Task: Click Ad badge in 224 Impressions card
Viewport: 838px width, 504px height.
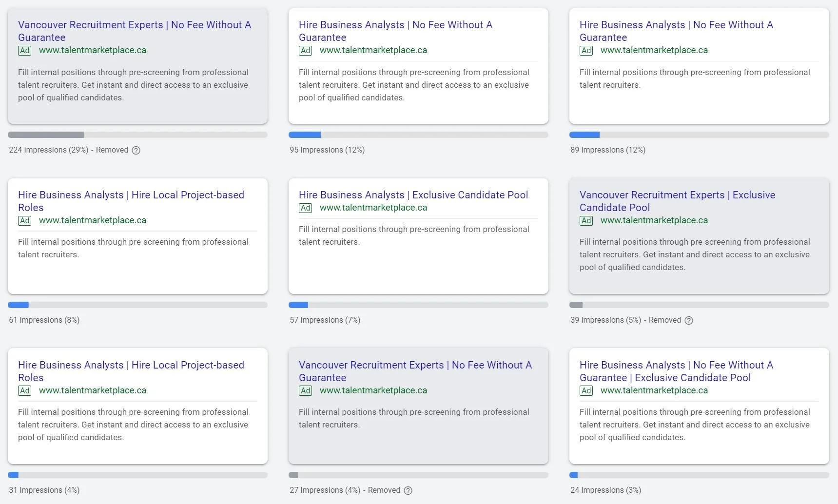Action: click(x=25, y=50)
